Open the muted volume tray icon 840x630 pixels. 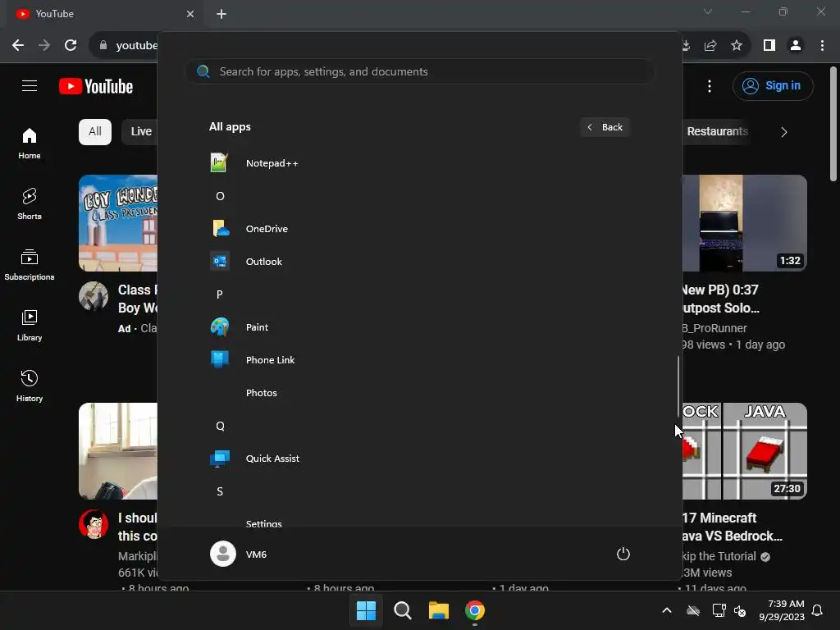[741, 610]
